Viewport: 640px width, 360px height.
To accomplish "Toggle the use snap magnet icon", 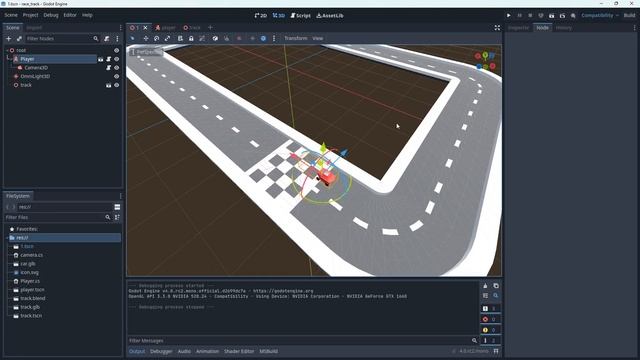I will pyautogui.click(x=227, y=38).
